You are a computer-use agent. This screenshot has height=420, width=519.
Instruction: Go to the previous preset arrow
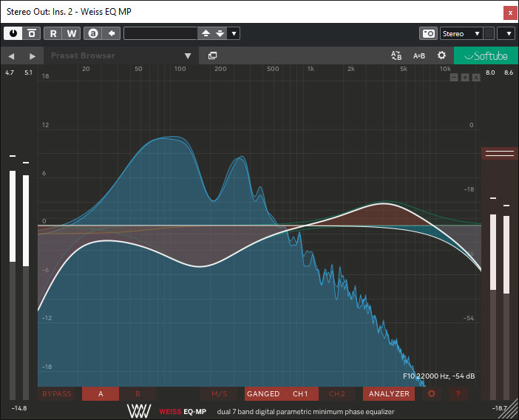(x=12, y=55)
